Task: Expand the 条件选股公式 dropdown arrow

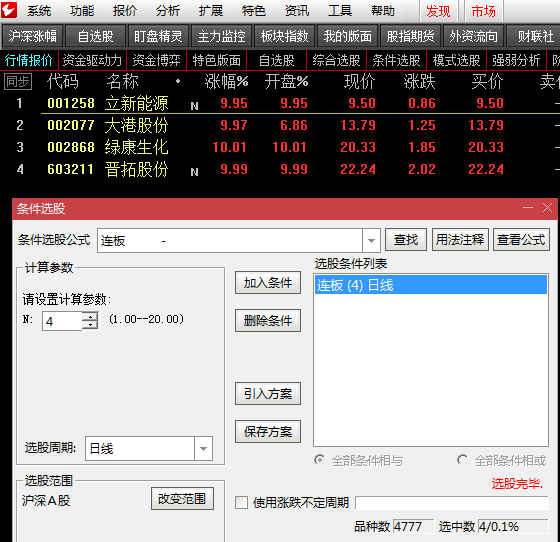Action: click(371, 241)
